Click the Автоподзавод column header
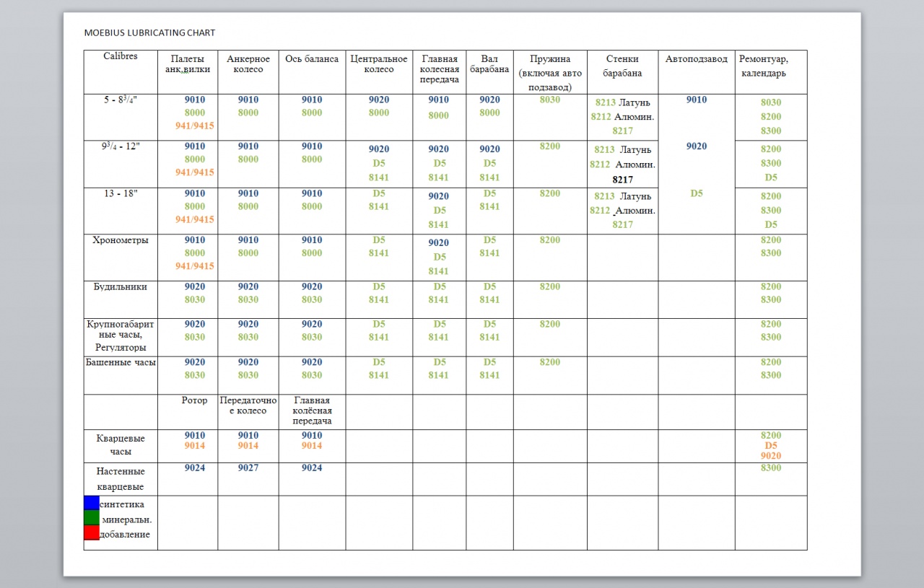Image resolution: width=924 pixels, height=588 pixels. [696, 59]
